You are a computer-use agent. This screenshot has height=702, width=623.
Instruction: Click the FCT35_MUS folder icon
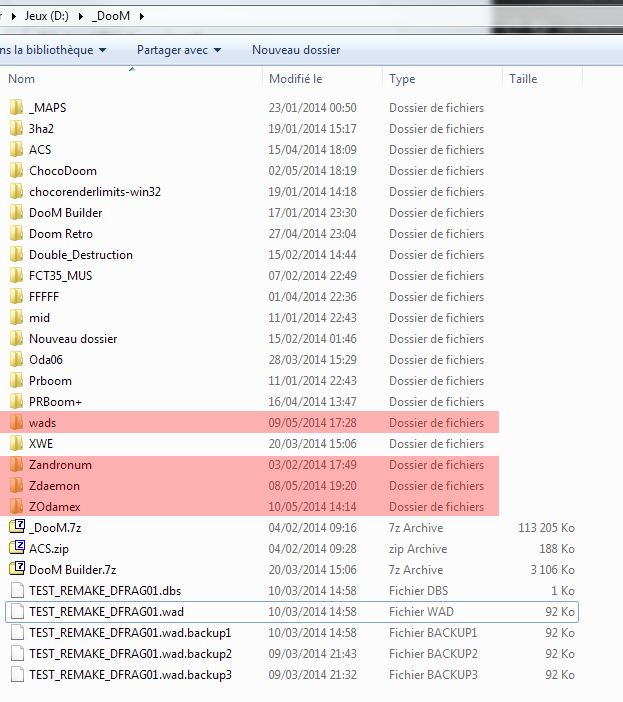[x=17, y=276]
